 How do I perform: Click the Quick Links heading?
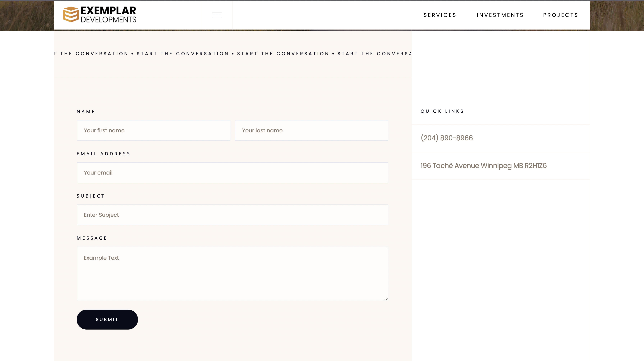(x=442, y=111)
